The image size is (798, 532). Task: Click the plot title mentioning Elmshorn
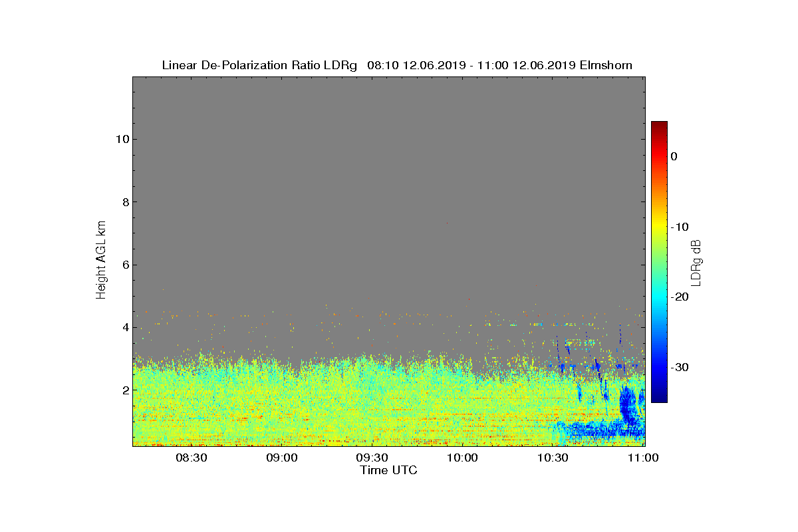397,65
